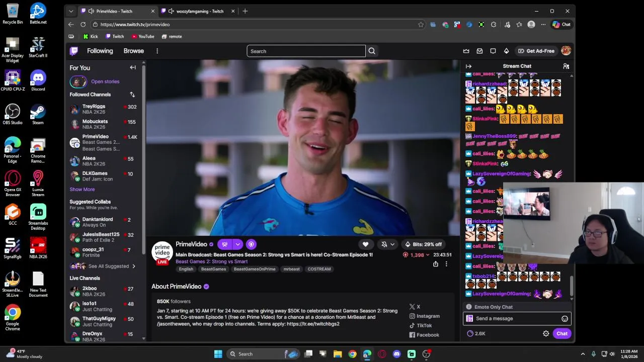Click the purple broadcast signal icon
644x362 pixels.
[x=251, y=244]
